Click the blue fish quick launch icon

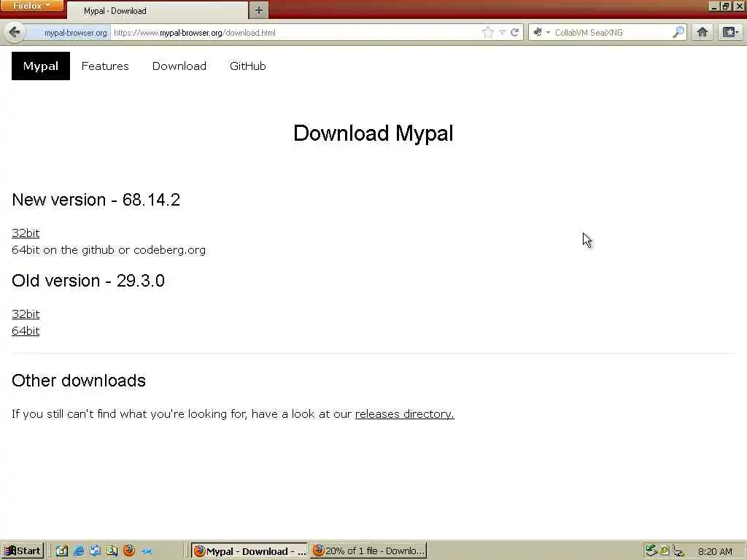[146, 551]
